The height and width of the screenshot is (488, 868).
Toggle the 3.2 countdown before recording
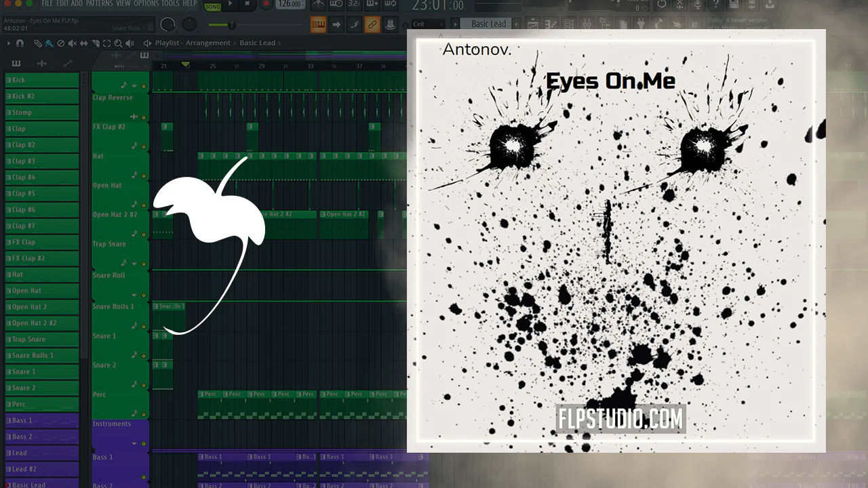click(354, 5)
